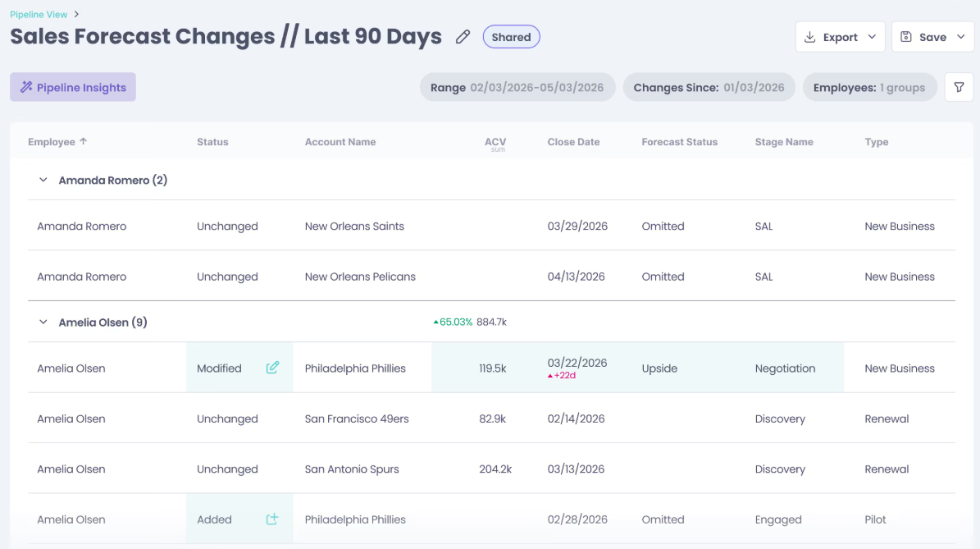980x549 pixels.
Task: Click the Added icon in Amelia Olsen row
Action: [272, 519]
